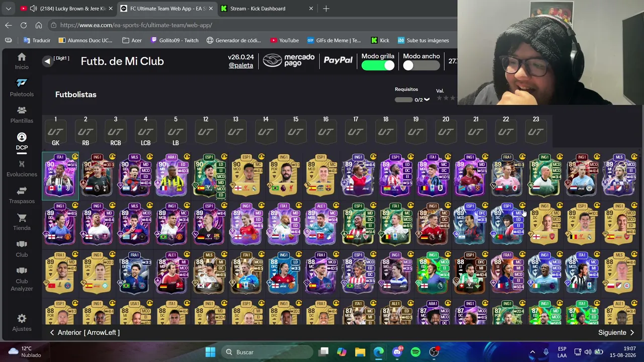Open the weather widget showing 12°C Nublado
This screenshot has height=362, width=644.
point(25,352)
